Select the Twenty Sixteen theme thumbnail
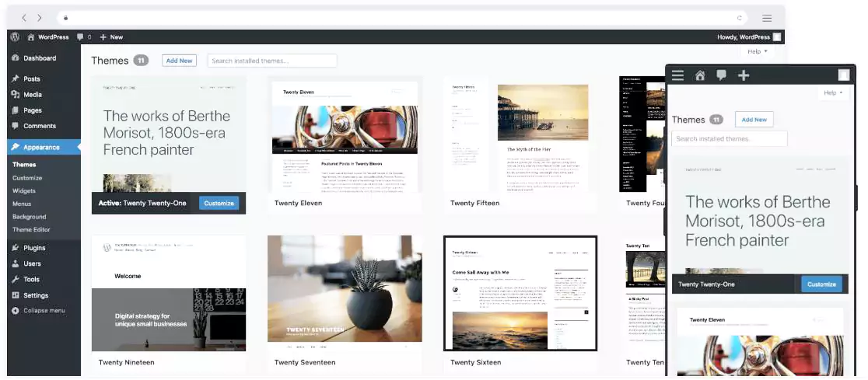 pyautogui.click(x=520, y=293)
